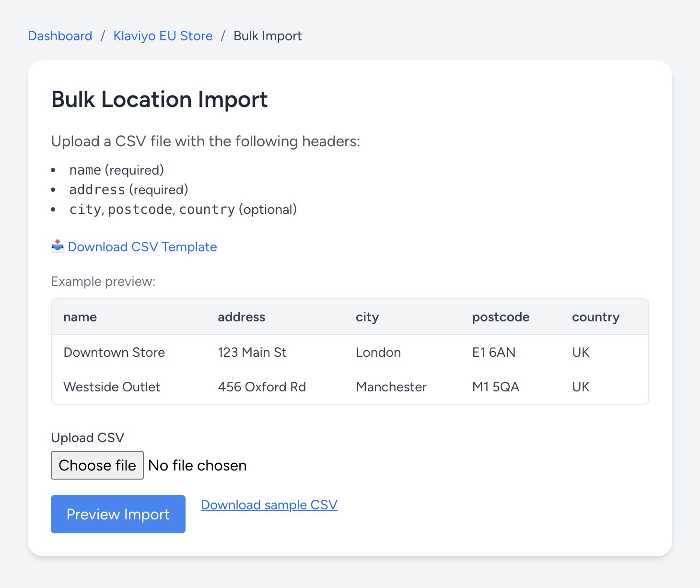Click the postcode column header
700x588 pixels.
(501, 317)
